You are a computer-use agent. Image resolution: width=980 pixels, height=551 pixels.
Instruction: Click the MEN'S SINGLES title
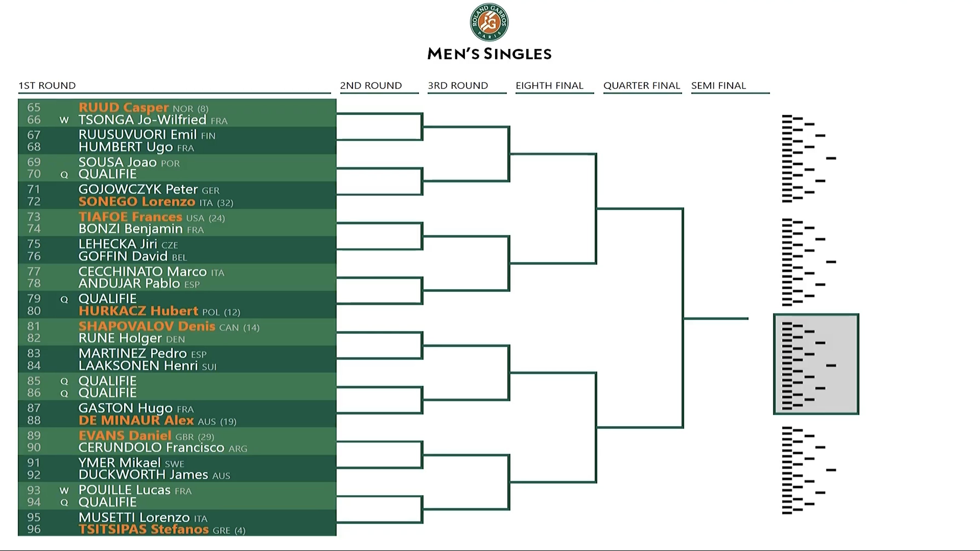click(x=489, y=54)
